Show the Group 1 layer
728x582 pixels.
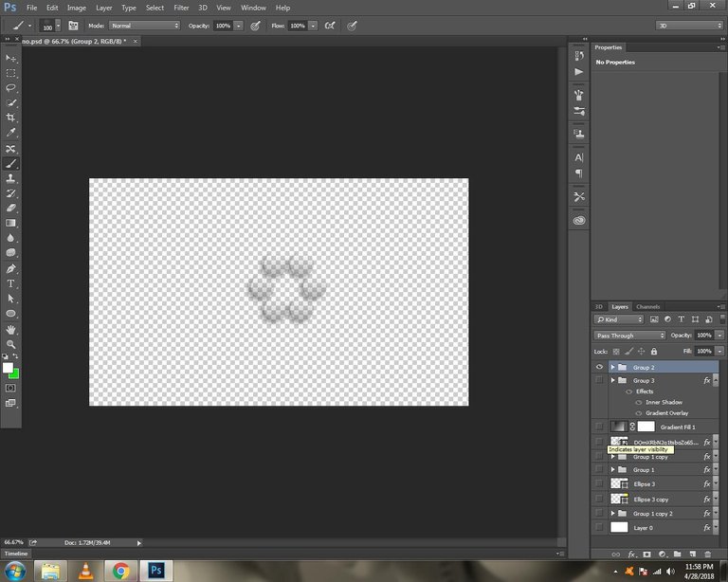click(599, 470)
